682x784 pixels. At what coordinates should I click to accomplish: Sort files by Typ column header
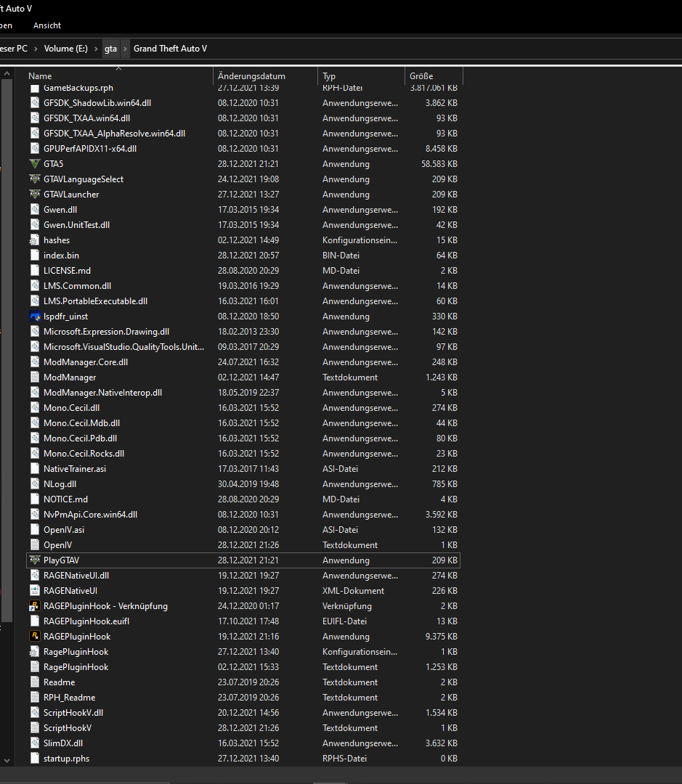point(329,76)
